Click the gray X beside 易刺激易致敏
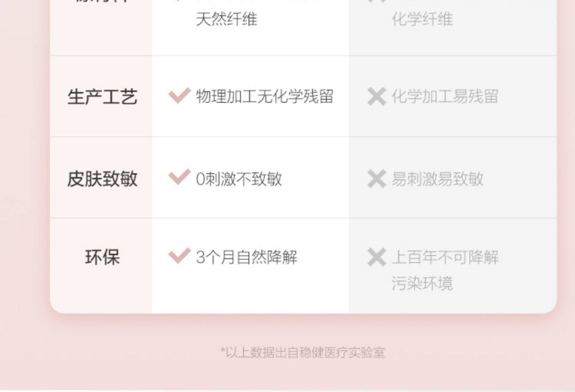 [x=376, y=179]
